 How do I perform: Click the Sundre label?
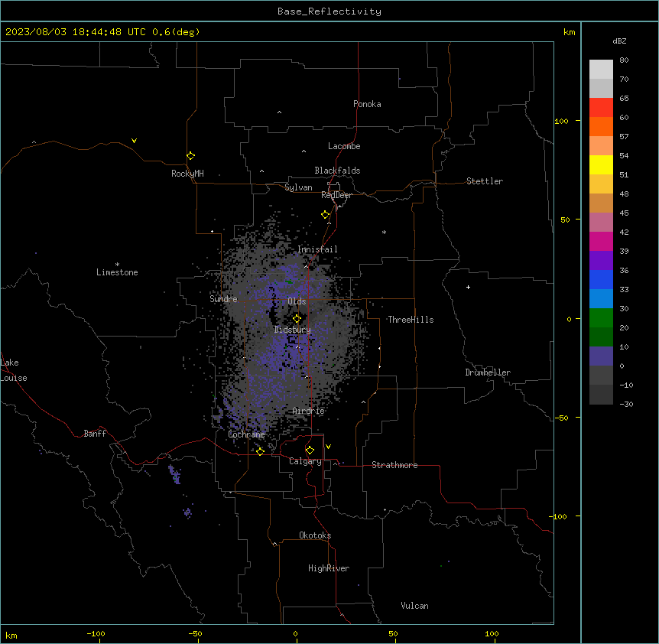[x=223, y=299]
